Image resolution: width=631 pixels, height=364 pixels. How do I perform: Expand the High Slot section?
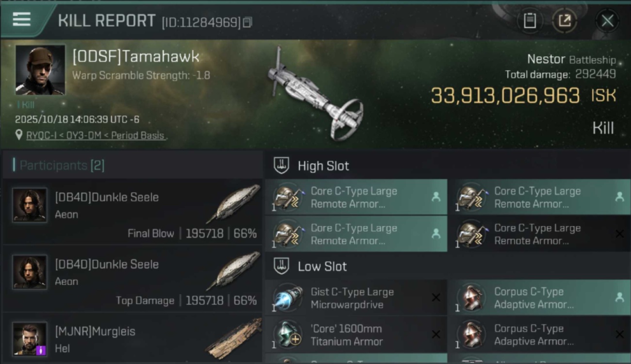[x=323, y=165]
